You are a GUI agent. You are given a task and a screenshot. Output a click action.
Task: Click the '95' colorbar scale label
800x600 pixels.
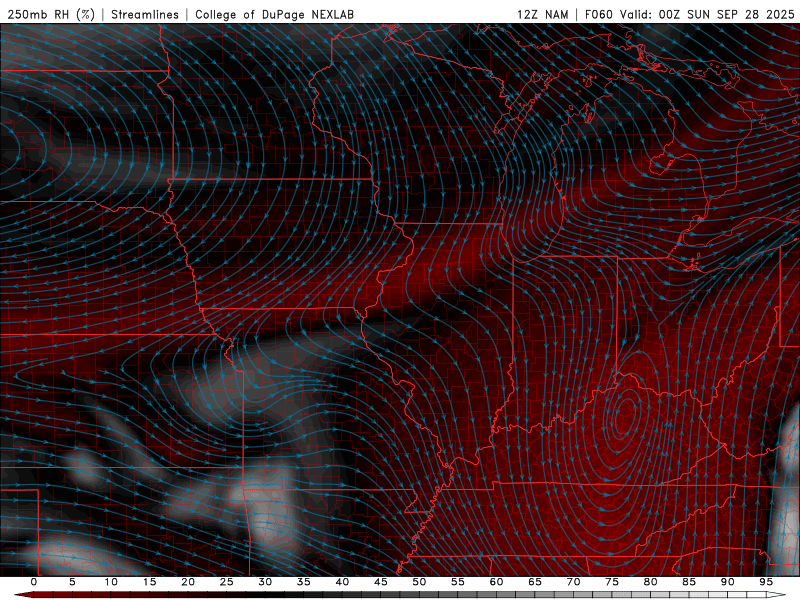coord(765,582)
